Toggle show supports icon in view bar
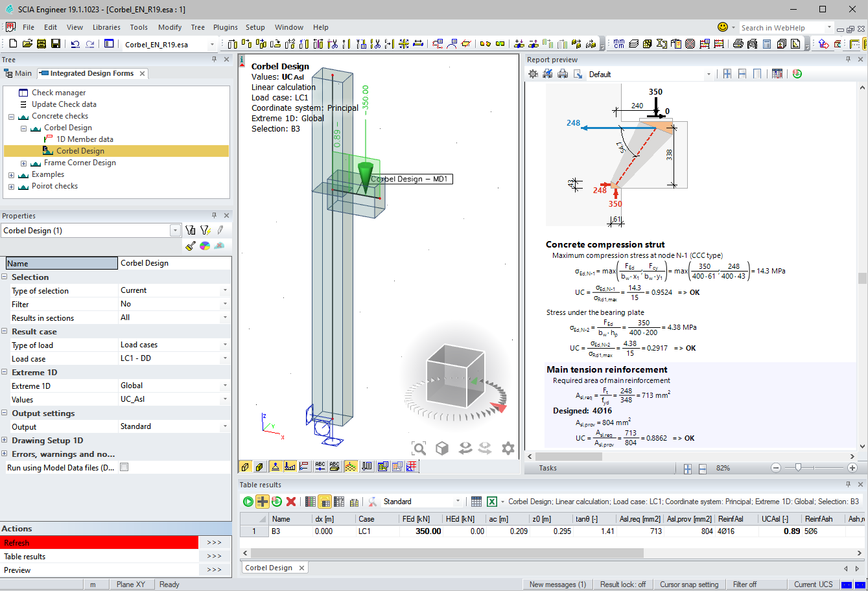868x591 pixels. [275, 466]
